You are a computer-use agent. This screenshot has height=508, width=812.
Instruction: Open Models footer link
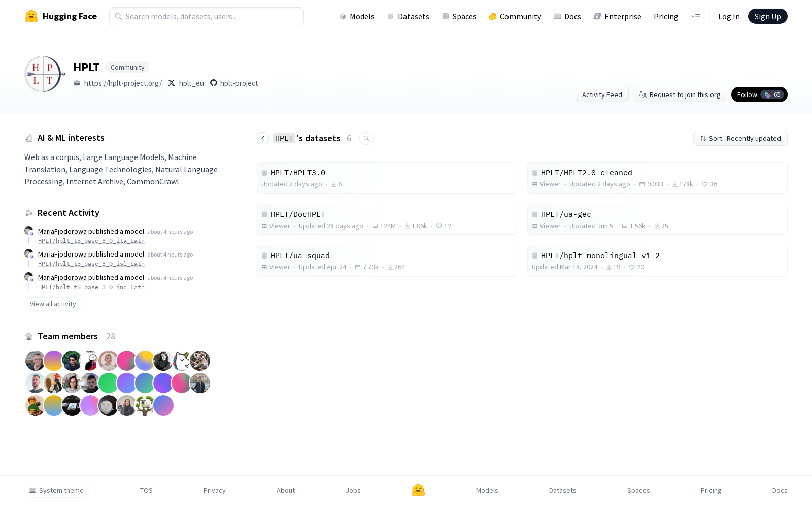coord(487,490)
